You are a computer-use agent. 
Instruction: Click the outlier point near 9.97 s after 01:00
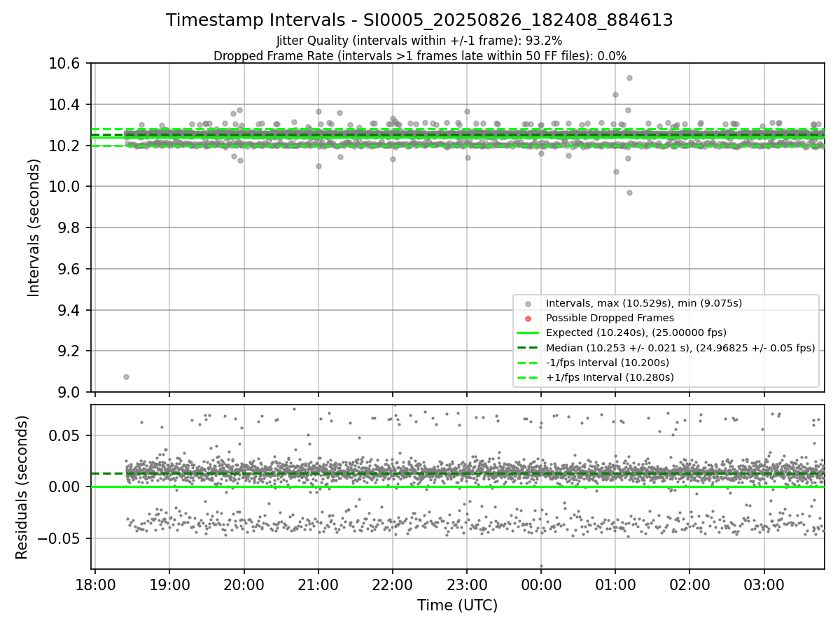629,192
